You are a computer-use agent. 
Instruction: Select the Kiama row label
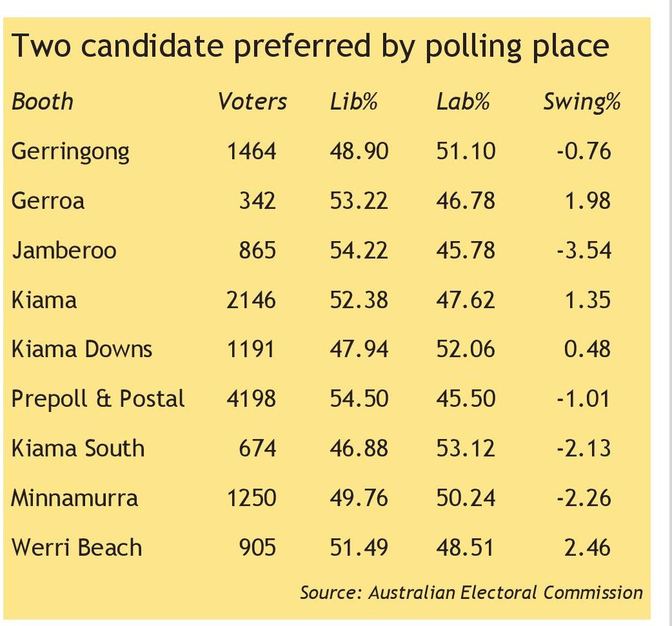pyautogui.click(x=44, y=300)
